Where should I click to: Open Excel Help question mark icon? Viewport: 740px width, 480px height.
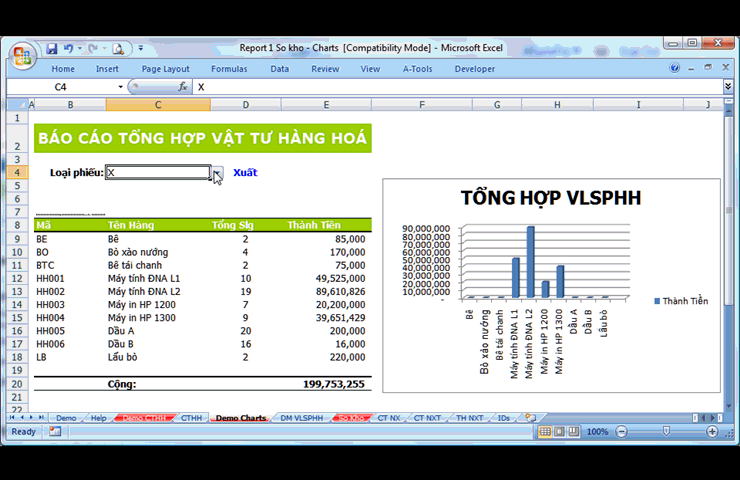pyautogui.click(x=675, y=68)
